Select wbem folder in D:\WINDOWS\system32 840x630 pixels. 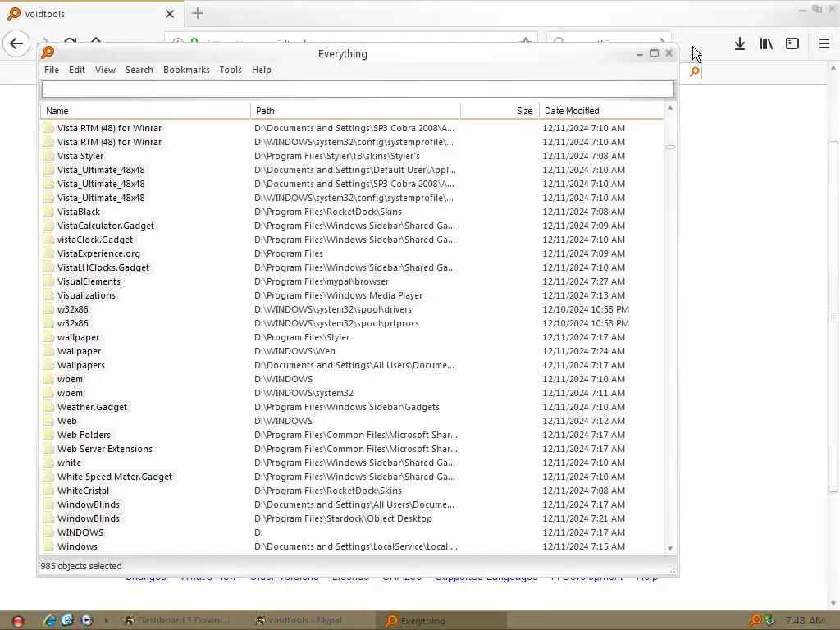pos(353,393)
